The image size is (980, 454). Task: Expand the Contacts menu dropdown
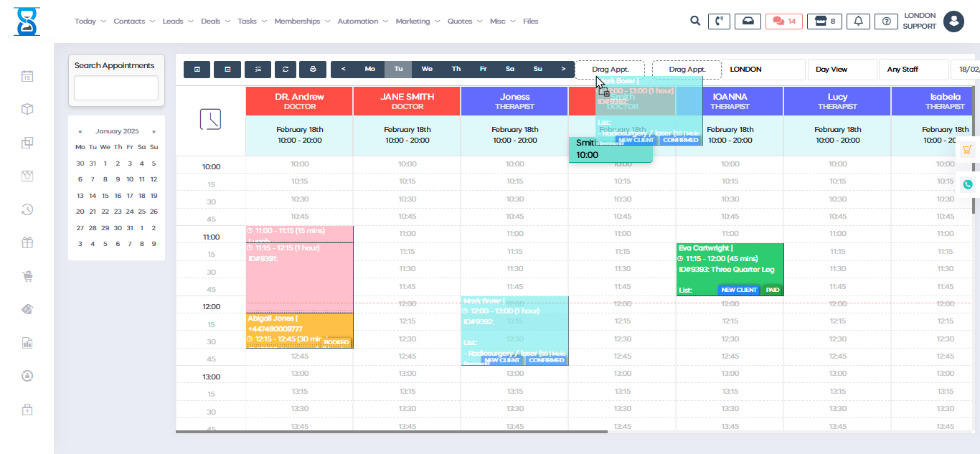click(x=133, y=22)
